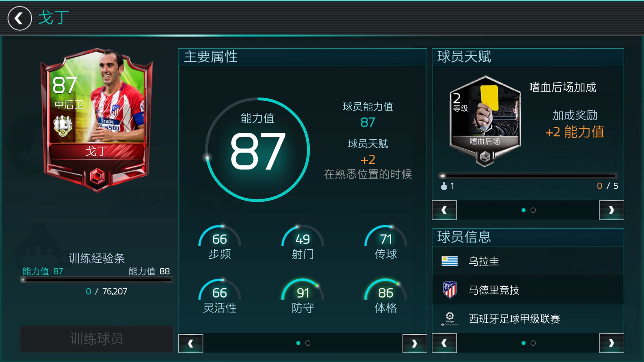644x362 pixels.
Task: Tap the player count icon under talent bar
Action: 444,186
